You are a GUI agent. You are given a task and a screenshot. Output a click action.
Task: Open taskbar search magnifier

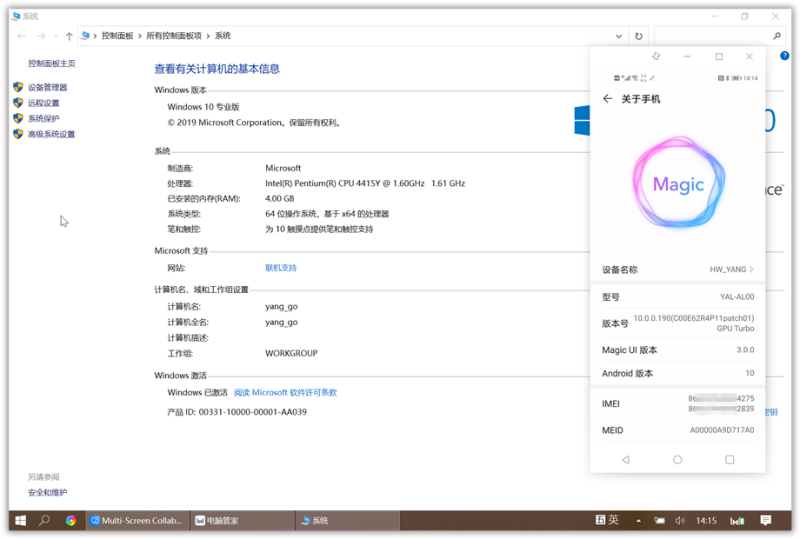point(44,521)
